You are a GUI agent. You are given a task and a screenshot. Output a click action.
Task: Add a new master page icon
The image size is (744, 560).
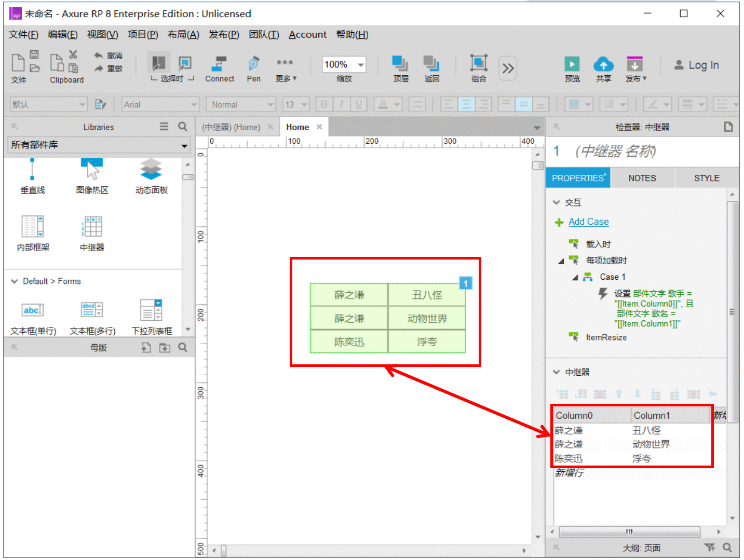pyautogui.click(x=146, y=348)
